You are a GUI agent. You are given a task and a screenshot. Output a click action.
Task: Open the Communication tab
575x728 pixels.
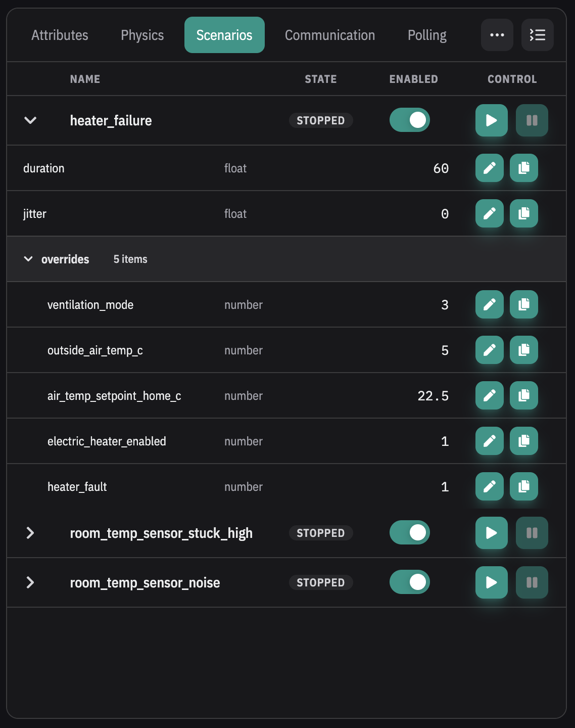[329, 35]
